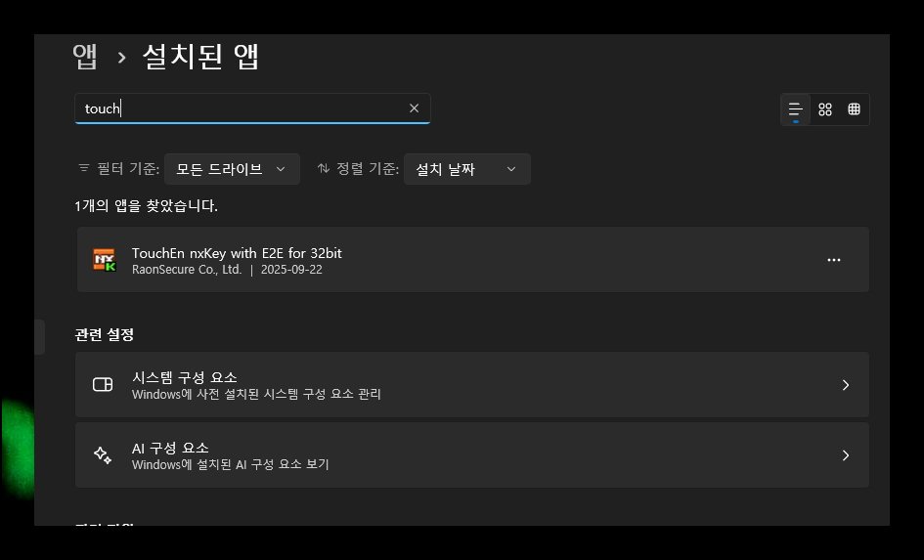Open the 모든 드라이브 filter dropdown
The width and height of the screenshot is (924, 560).
click(x=232, y=169)
